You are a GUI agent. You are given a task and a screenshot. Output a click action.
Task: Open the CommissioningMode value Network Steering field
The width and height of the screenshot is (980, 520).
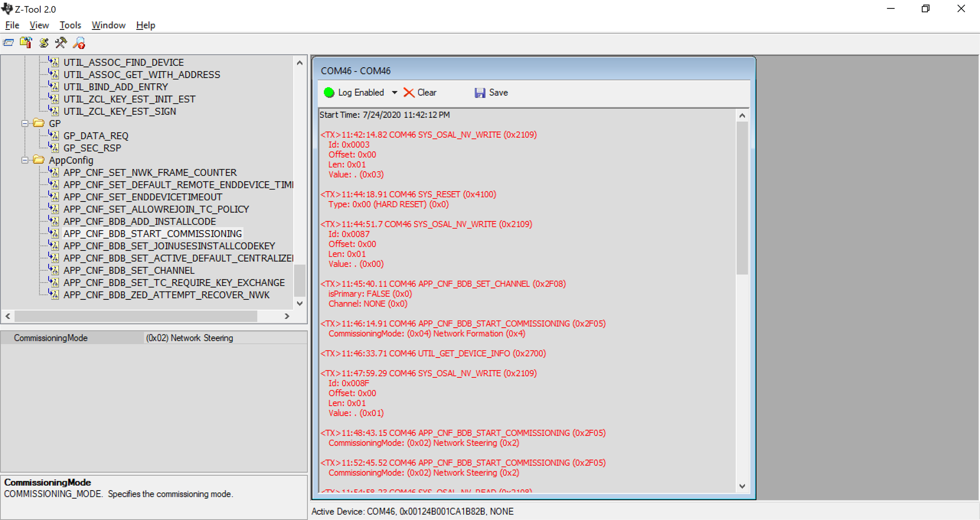coord(225,338)
